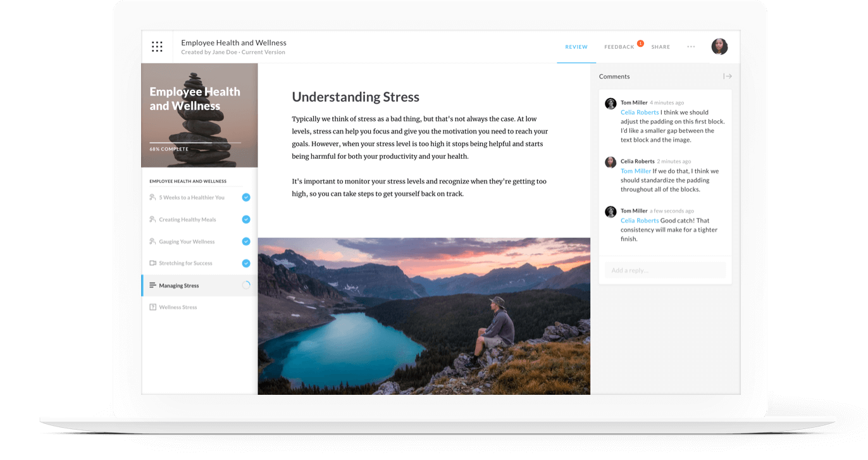Click the Add a reply input field
This screenshot has width=868, height=460.
[x=665, y=270]
